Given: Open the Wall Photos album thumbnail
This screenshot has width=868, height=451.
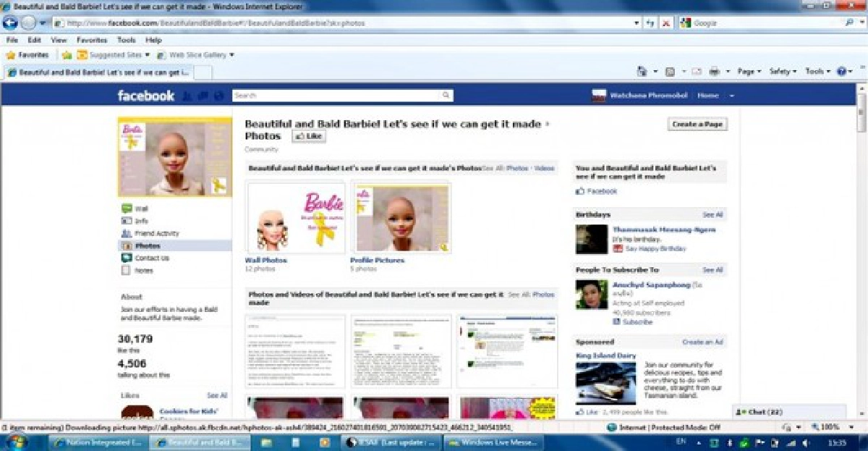Looking at the screenshot, I should coord(296,217).
